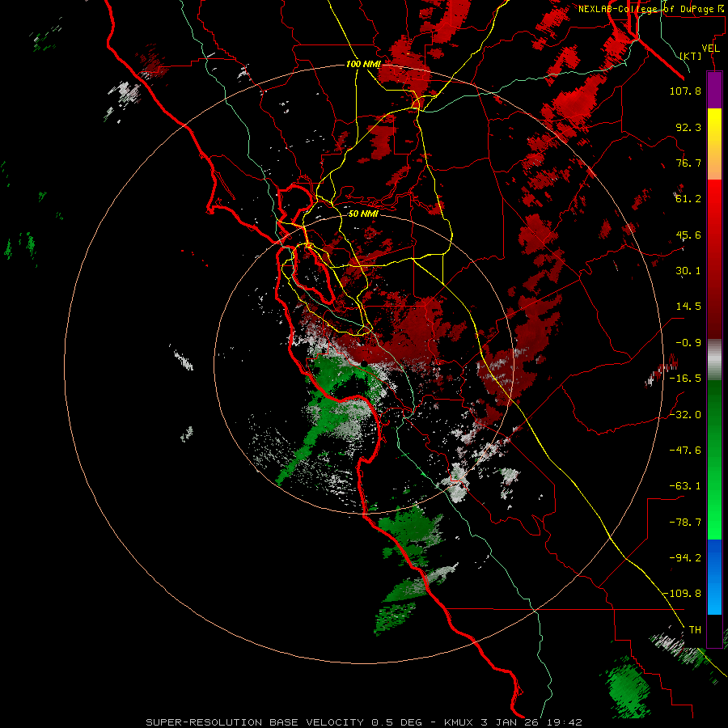Select the 76.7 velocity scale value
728x728 pixels.
coord(688,163)
